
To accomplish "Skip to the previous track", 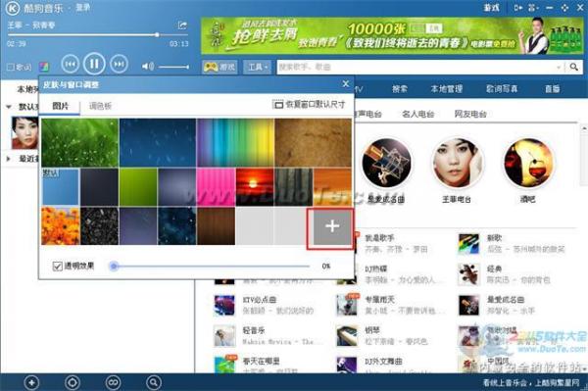I will (x=71, y=64).
